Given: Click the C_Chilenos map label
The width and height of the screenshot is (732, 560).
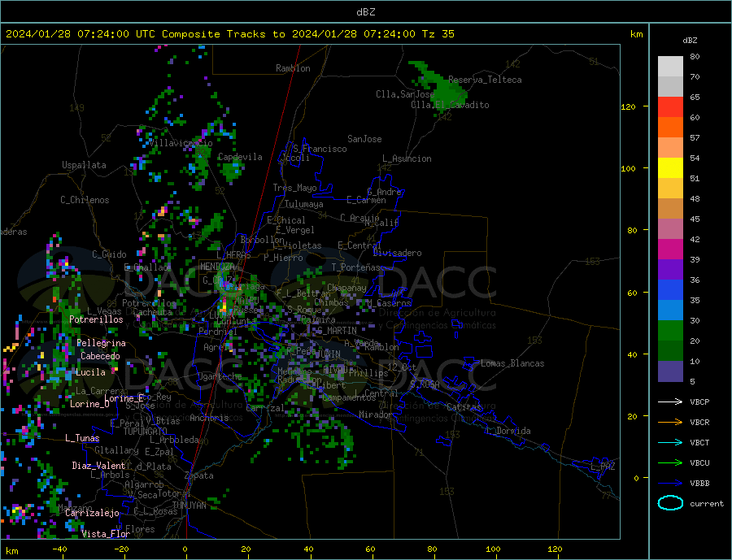Looking at the screenshot, I should [x=85, y=200].
